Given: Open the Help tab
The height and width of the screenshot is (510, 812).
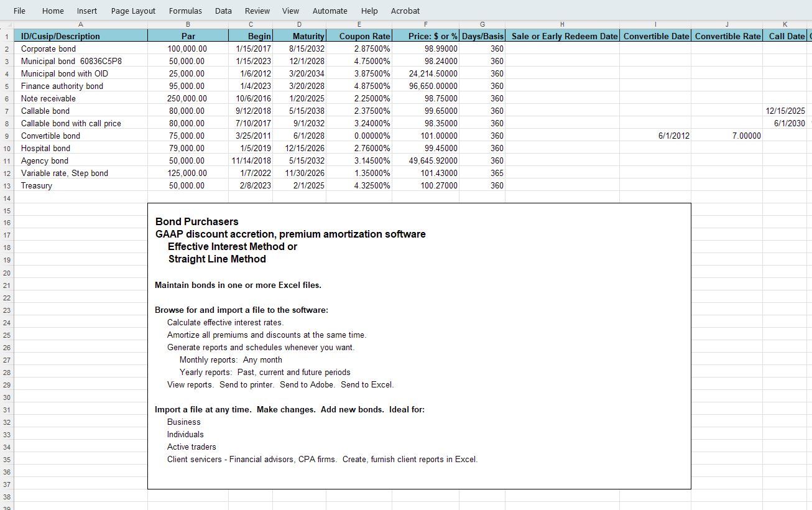Looking at the screenshot, I should (369, 11).
